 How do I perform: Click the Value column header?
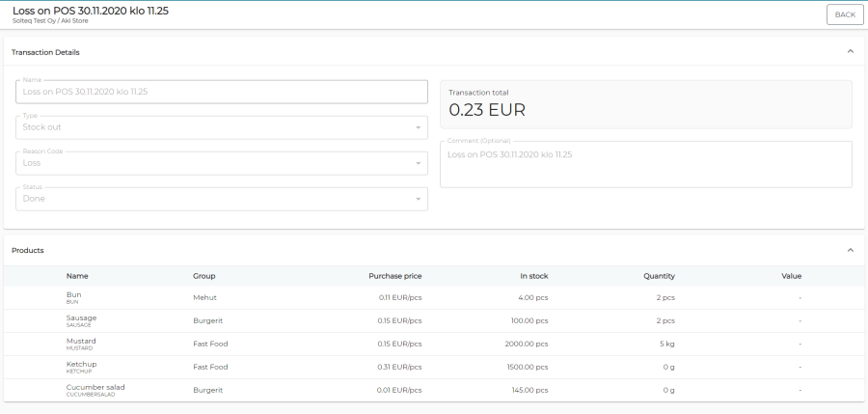(x=791, y=276)
